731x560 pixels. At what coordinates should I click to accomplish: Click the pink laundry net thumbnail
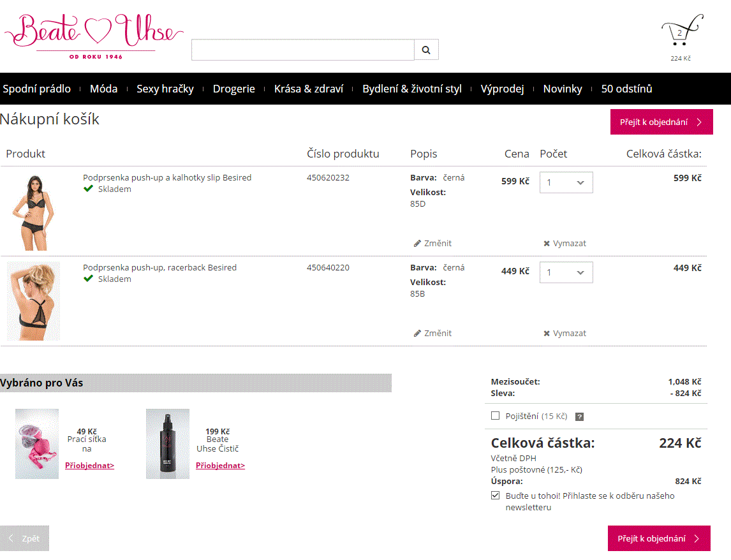pos(37,444)
